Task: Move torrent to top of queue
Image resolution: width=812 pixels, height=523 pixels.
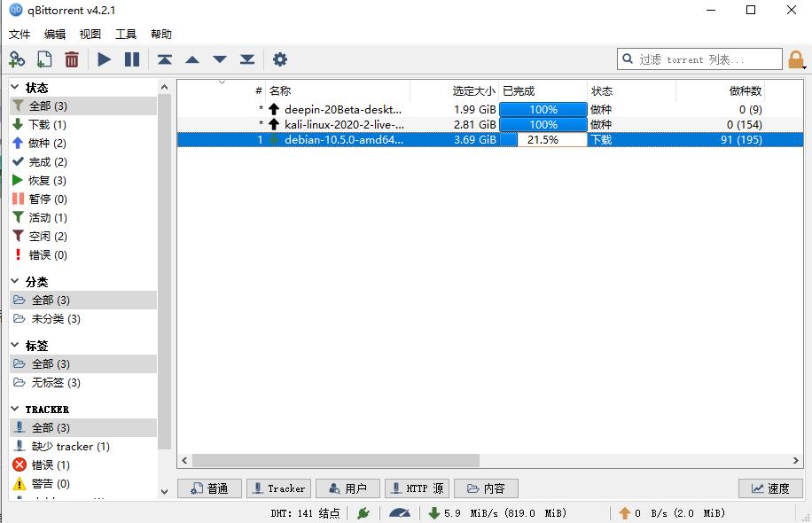Action: 165,59
